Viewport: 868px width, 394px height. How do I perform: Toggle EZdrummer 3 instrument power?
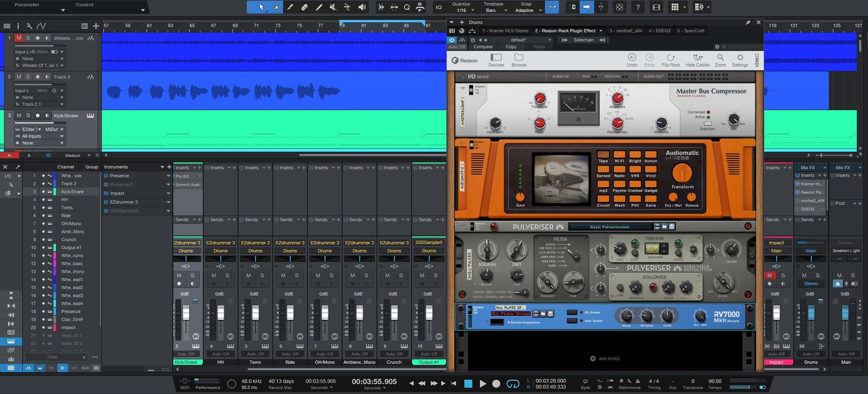106,202
